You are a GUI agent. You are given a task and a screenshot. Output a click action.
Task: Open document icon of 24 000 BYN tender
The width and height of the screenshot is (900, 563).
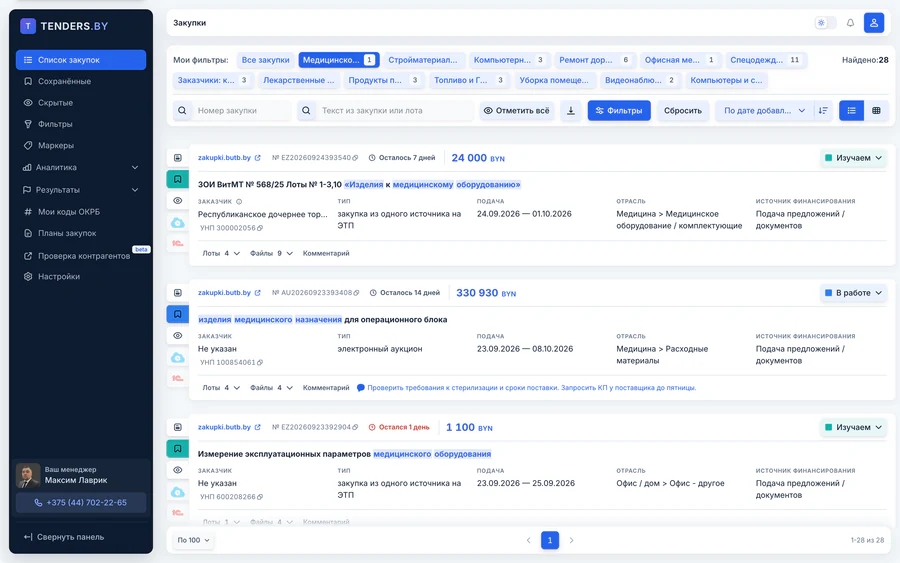tap(177, 158)
